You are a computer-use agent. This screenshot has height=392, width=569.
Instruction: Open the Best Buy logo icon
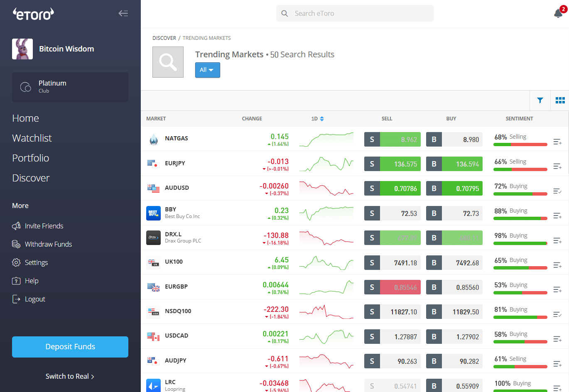point(154,213)
